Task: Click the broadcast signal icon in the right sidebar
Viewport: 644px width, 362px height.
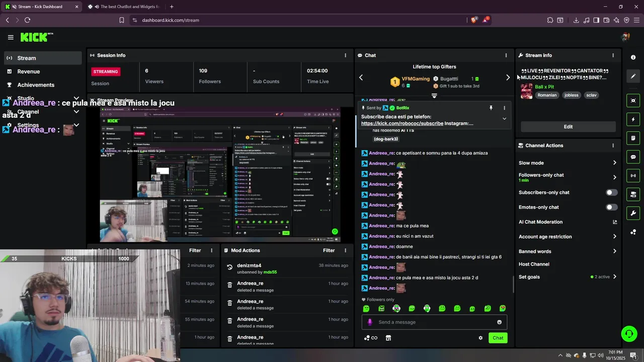Action: [633, 175]
